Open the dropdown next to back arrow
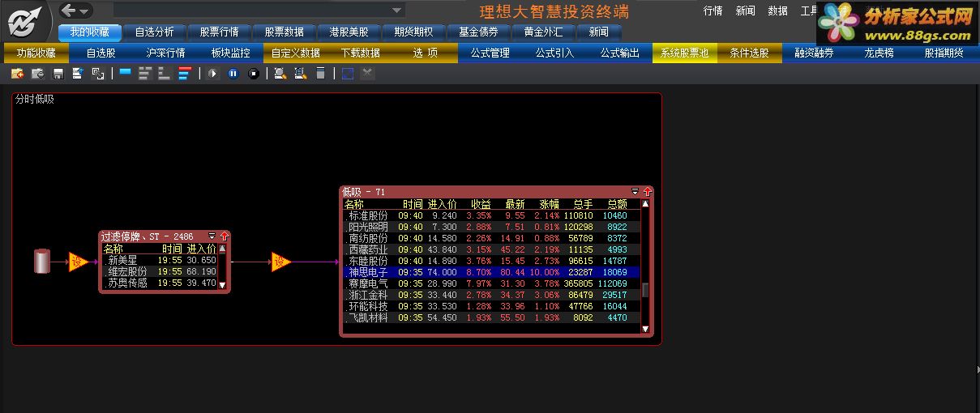 pos(84,11)
